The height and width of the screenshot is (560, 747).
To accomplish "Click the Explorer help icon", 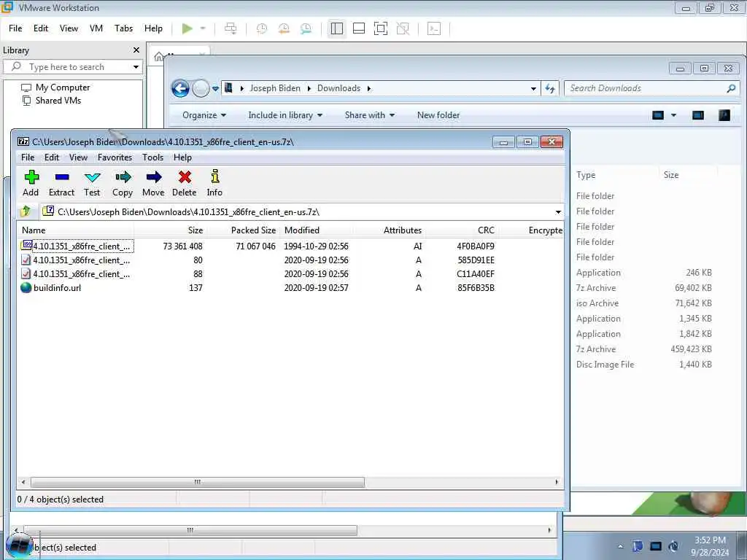I will pyautogui.click(x=724, y=115).
